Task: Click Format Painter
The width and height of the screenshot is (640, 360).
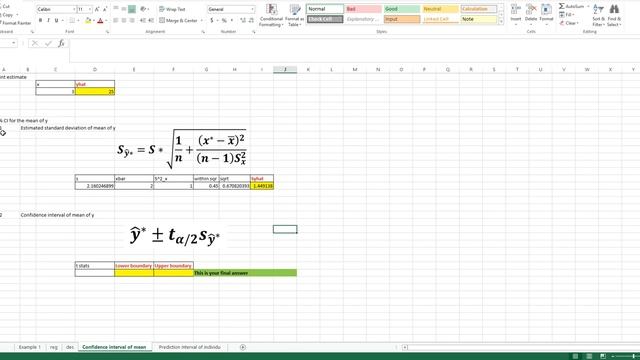Action: tap(16, 23)
